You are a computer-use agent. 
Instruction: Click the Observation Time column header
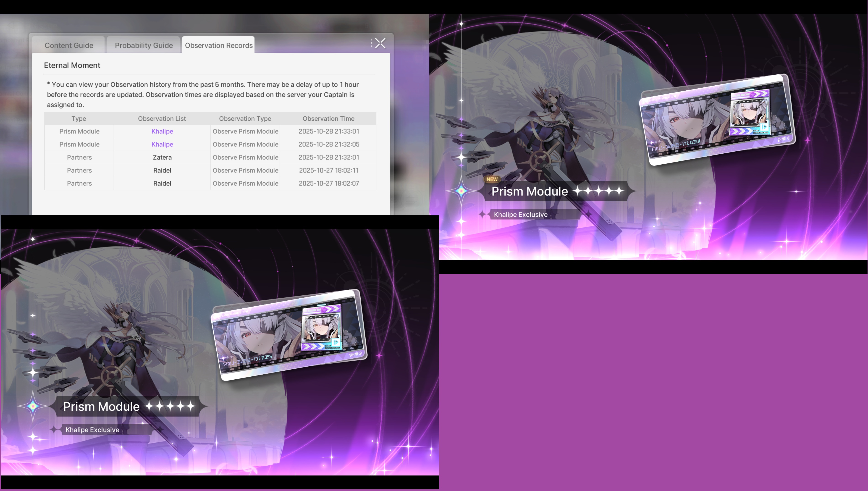[328, 118]
